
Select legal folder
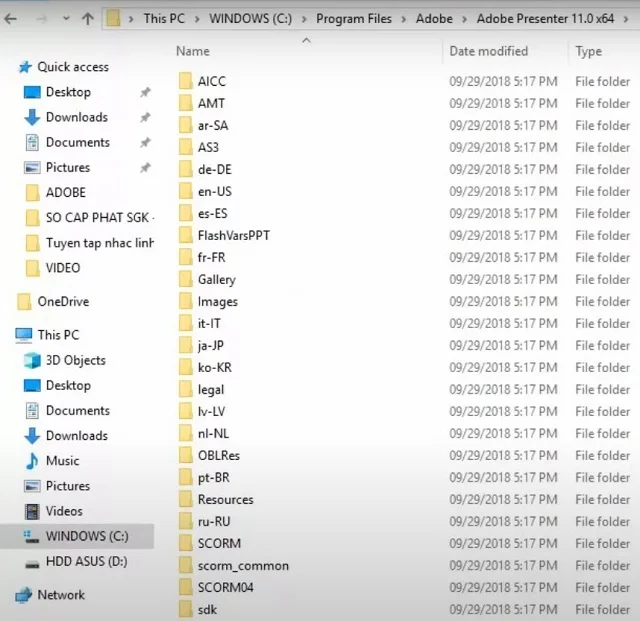(202, 390)
